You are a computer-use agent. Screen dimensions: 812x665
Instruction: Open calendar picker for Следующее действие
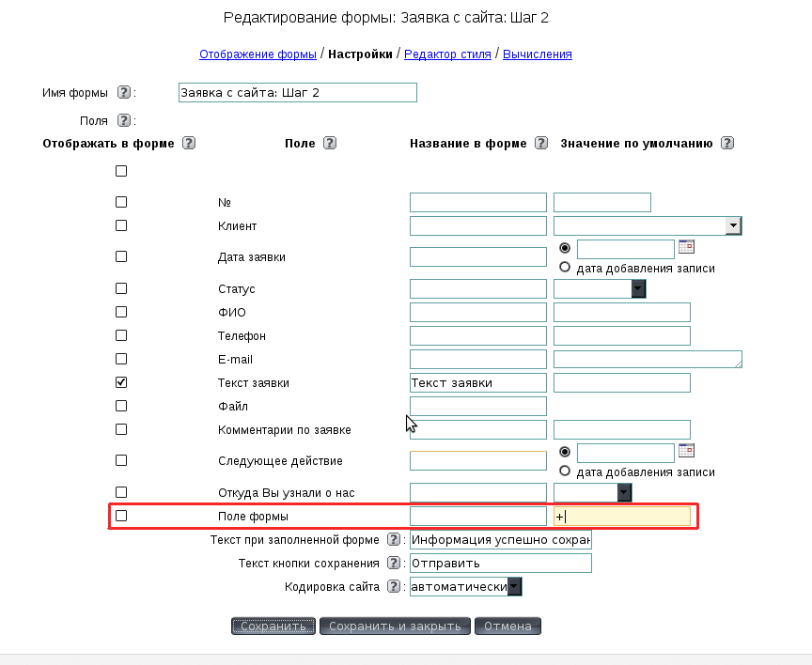(686, 451)
